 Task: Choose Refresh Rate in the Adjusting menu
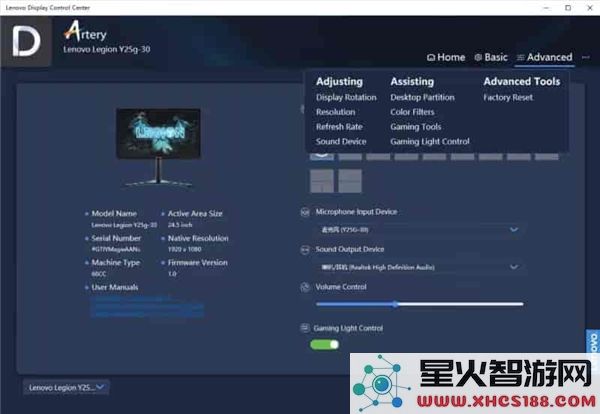tap(339, 127)
